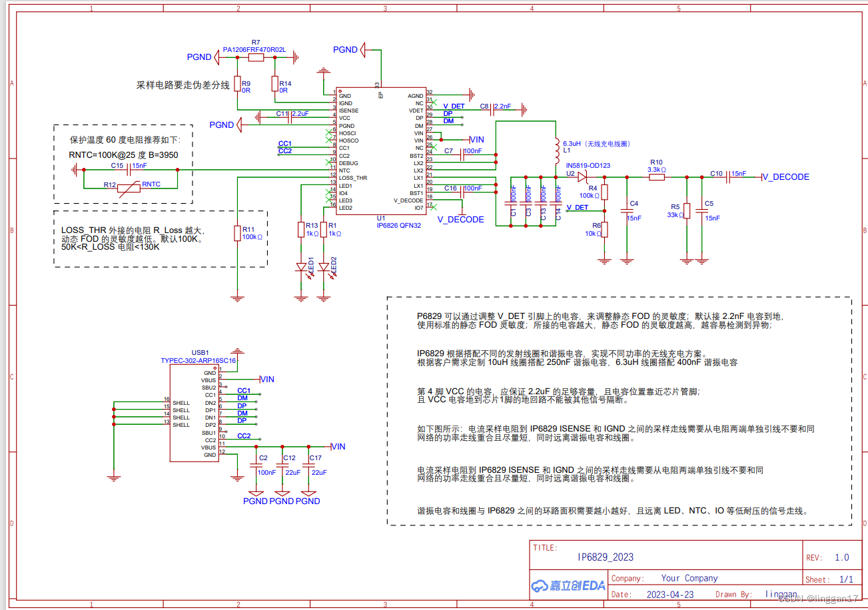The image size is (868, 610).
Task: Click the Sheet: 1/1 field
Action: pos(829,579)
